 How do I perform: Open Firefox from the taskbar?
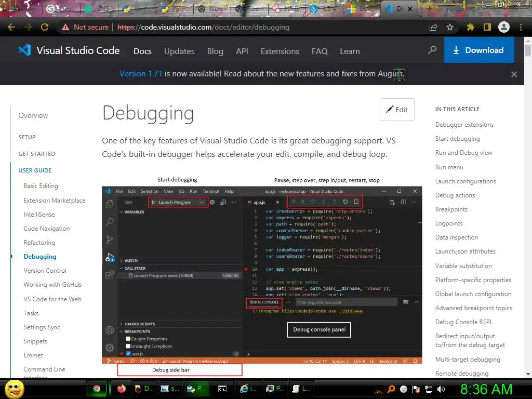pos(121,389)
